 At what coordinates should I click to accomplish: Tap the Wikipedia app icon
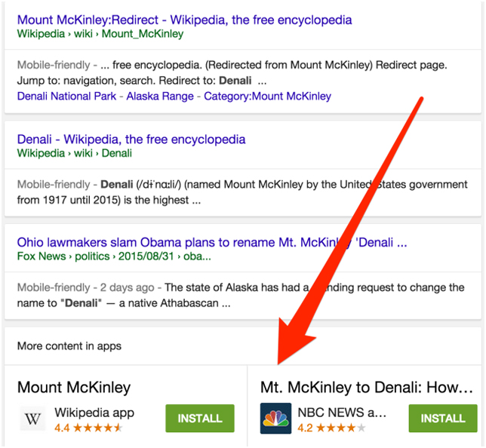[x=32, y=419]
